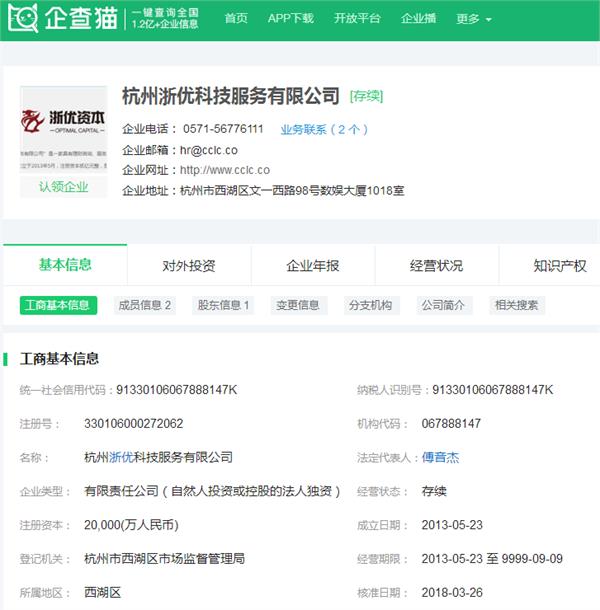Click phone number 0571-56776111

223,129
